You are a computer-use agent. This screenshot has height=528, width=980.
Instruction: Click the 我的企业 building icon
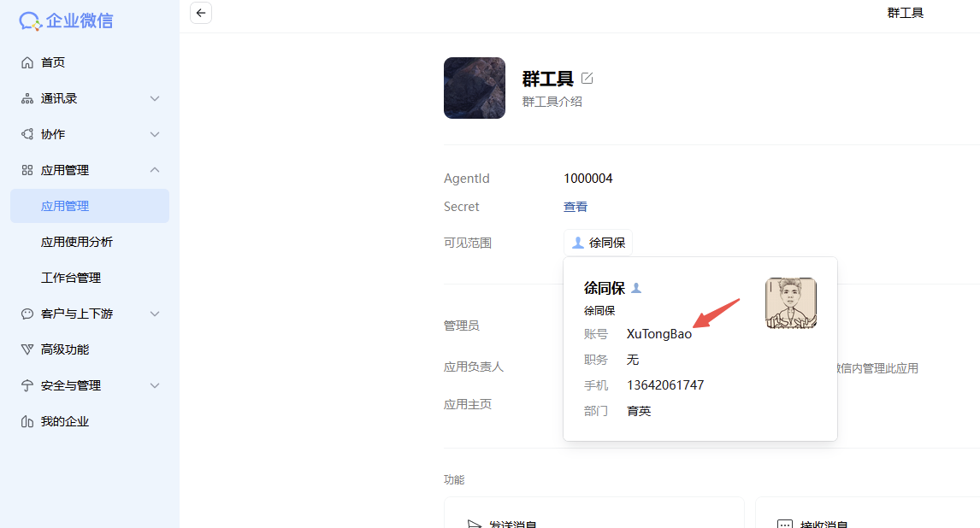(27, 421)
